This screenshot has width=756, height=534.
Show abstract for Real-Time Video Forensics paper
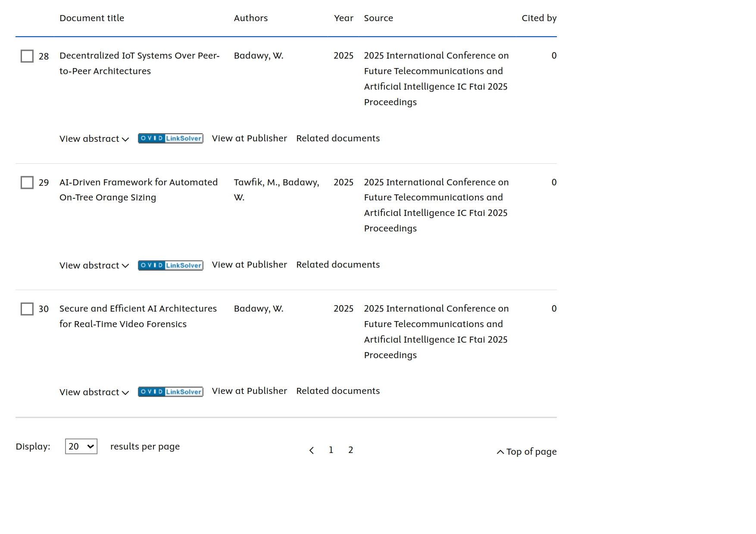(94, 392)
